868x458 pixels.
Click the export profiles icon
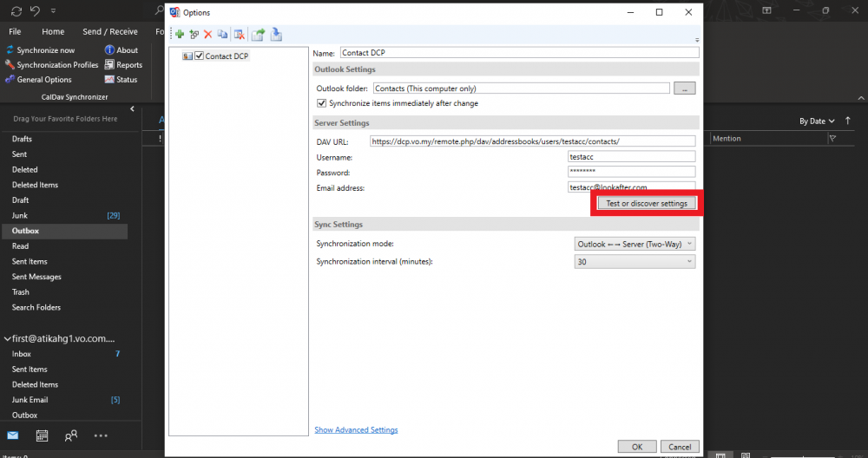(x=258, y=35)
